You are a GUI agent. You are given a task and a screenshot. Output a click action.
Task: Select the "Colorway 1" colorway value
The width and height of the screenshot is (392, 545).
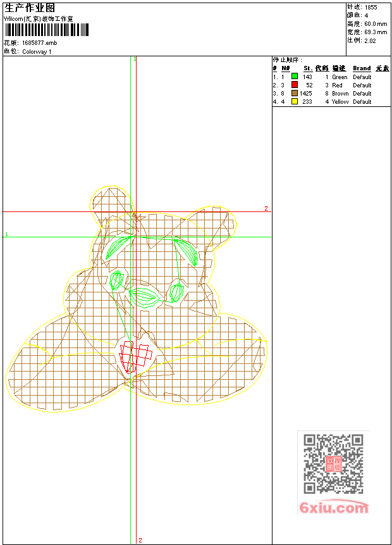(37, 51)
